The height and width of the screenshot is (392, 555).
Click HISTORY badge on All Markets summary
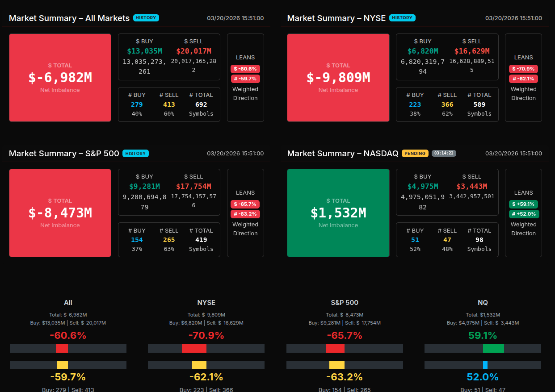[x=146, y=18]
